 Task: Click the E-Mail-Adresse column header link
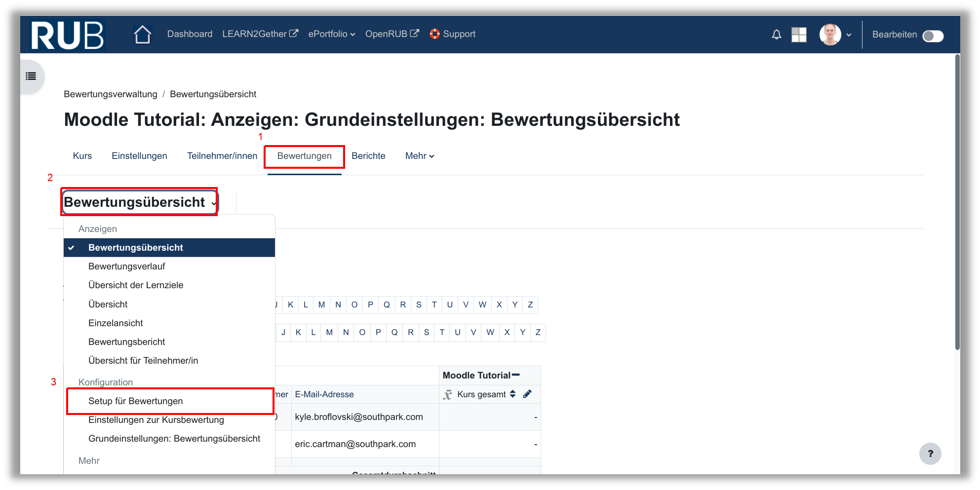coord(324,394)
